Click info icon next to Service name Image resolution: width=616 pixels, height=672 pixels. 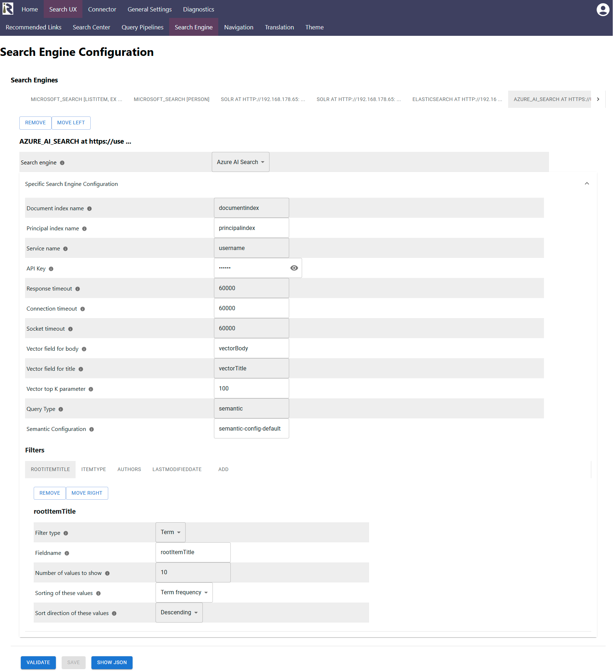(x=66, y=249)
